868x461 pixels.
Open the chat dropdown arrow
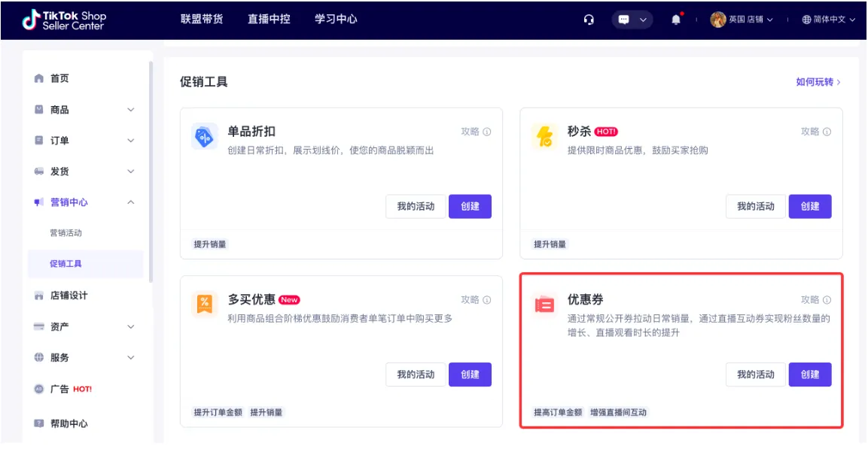(x=643, y=20)
